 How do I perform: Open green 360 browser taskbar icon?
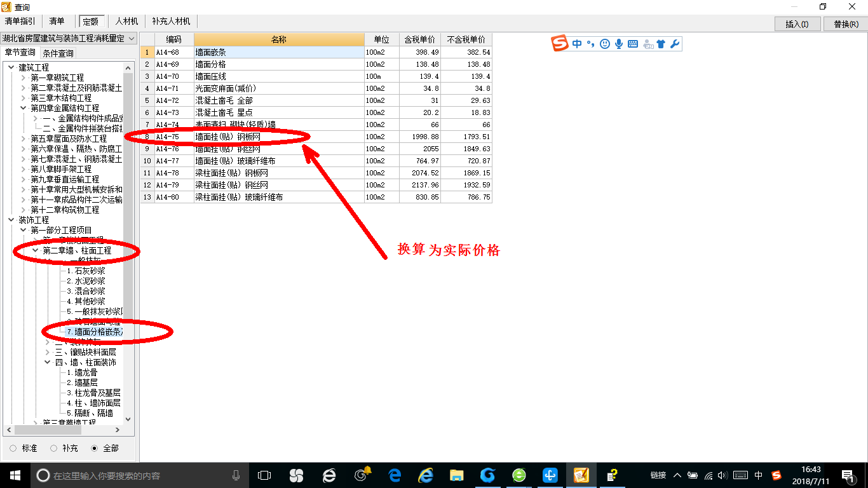519,475
